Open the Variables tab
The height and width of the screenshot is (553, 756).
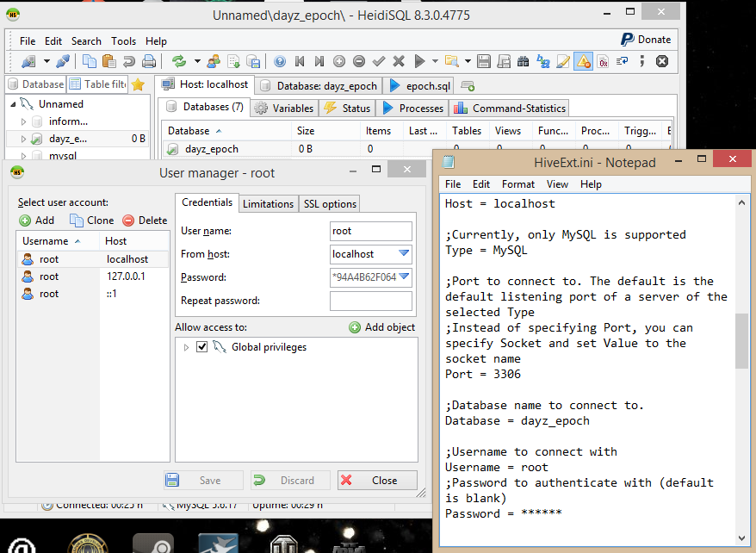(285, 109)
